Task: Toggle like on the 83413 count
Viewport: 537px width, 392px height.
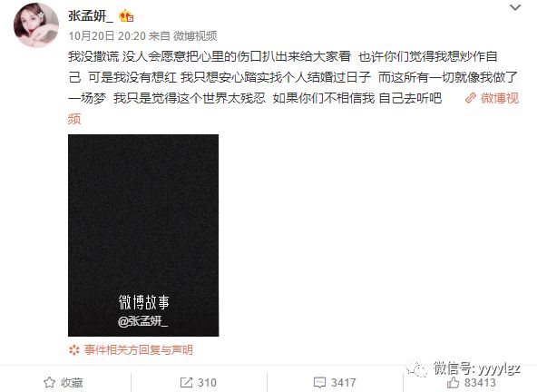Action: [x=472, y=382]
